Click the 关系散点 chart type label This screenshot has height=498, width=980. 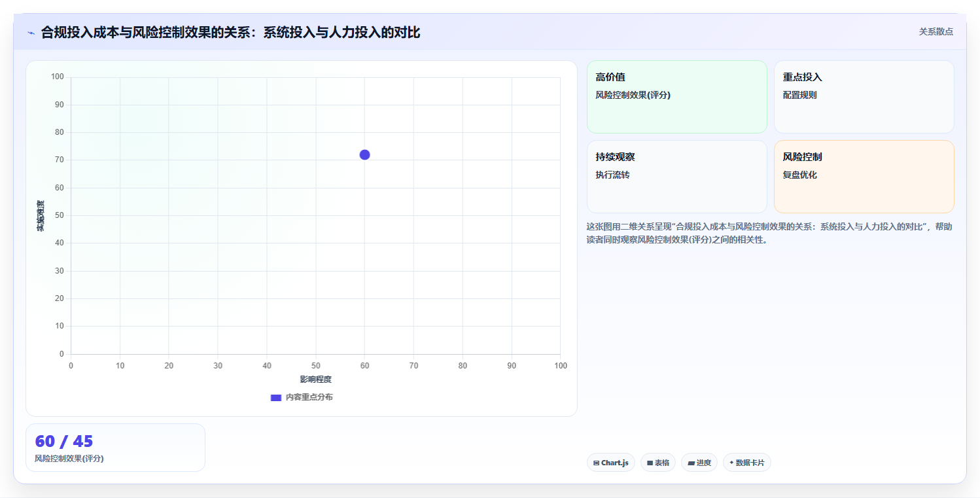click(x=936, y=31)
